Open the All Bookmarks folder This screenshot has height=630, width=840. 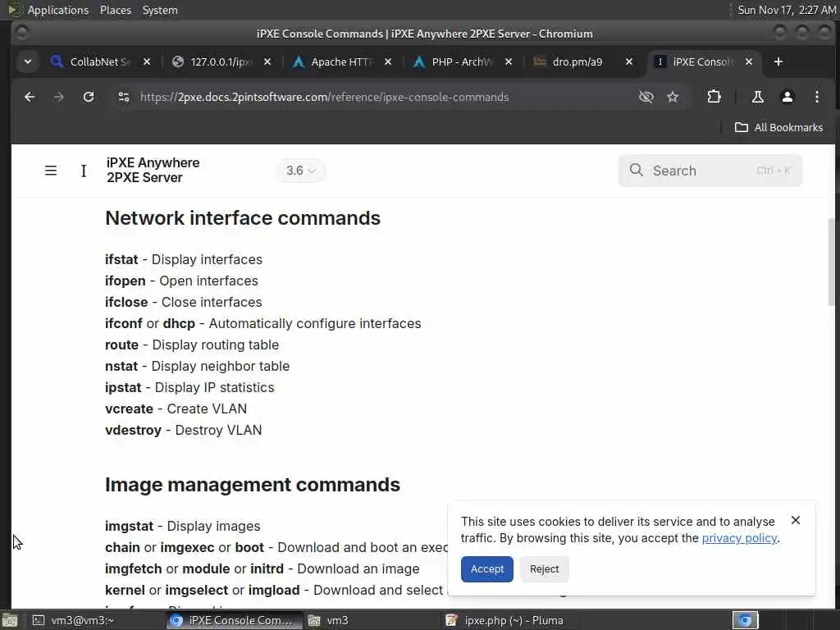(x=779, y=127)
